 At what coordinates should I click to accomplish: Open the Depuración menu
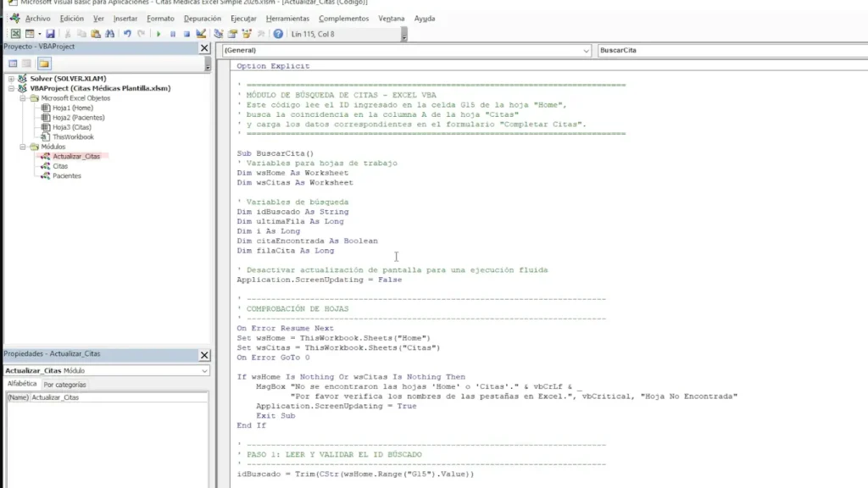202,19
